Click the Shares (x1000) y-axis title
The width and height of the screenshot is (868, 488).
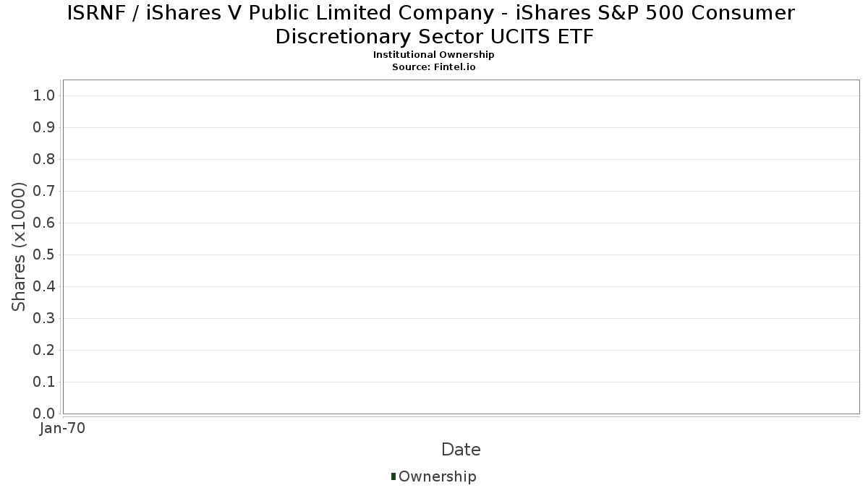pos(20,247)
